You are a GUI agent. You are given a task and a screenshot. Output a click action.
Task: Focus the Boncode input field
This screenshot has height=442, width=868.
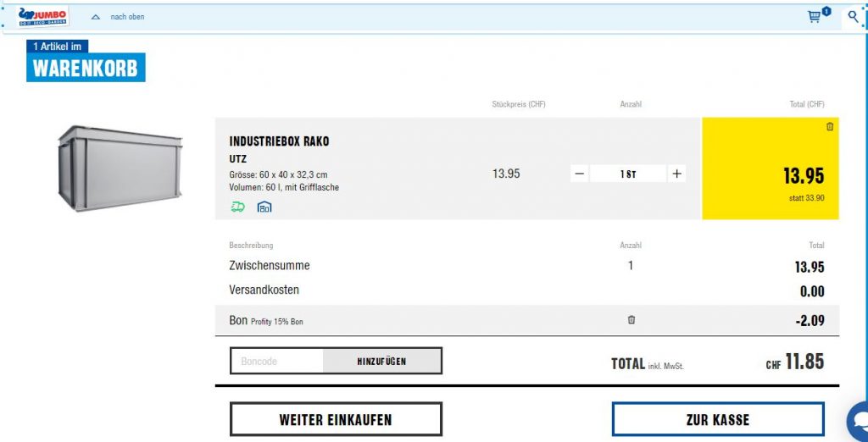(277, 362)
